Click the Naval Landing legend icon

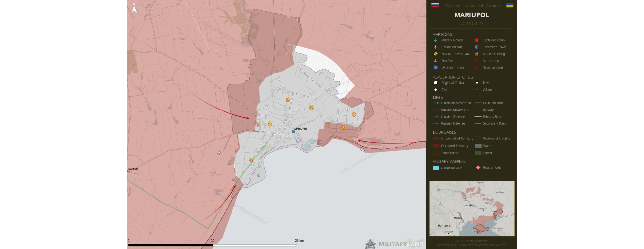477,67
